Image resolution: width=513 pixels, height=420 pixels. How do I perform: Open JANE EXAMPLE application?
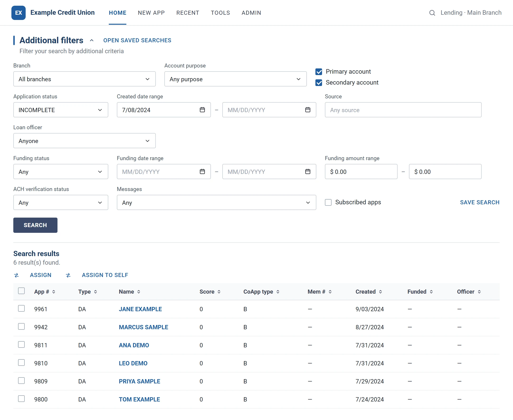tap(140, 309)
